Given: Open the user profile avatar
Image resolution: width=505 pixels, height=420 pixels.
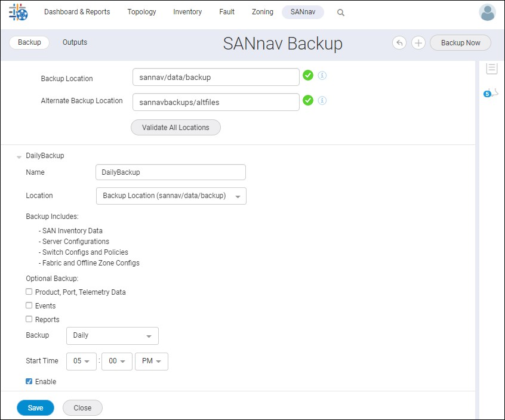Looking at the screenshot, I should click(x=487, y=12).
